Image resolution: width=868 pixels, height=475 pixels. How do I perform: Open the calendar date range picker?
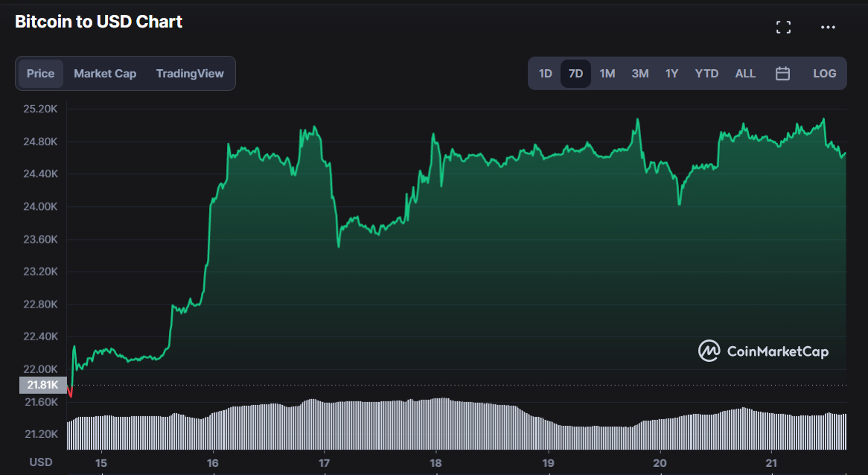(x=782, y=73)
